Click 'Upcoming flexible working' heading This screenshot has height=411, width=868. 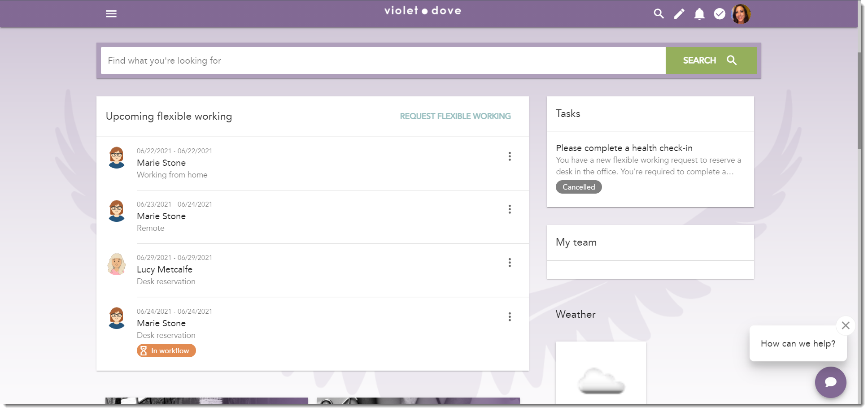click(169, 117)
